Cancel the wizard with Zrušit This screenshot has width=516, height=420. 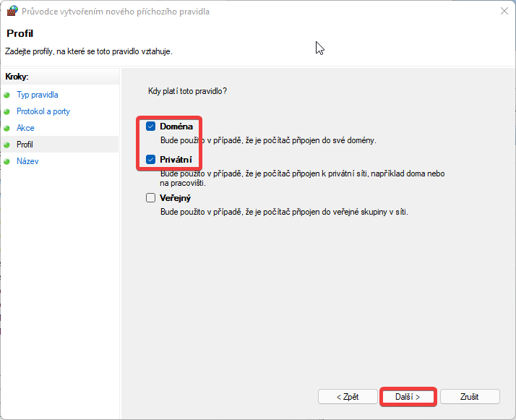click(470, 397)
